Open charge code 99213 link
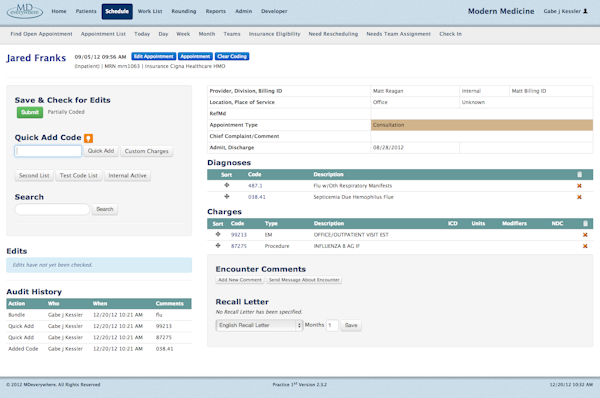Screen dimensions: 600x398 tap(239, 235)
